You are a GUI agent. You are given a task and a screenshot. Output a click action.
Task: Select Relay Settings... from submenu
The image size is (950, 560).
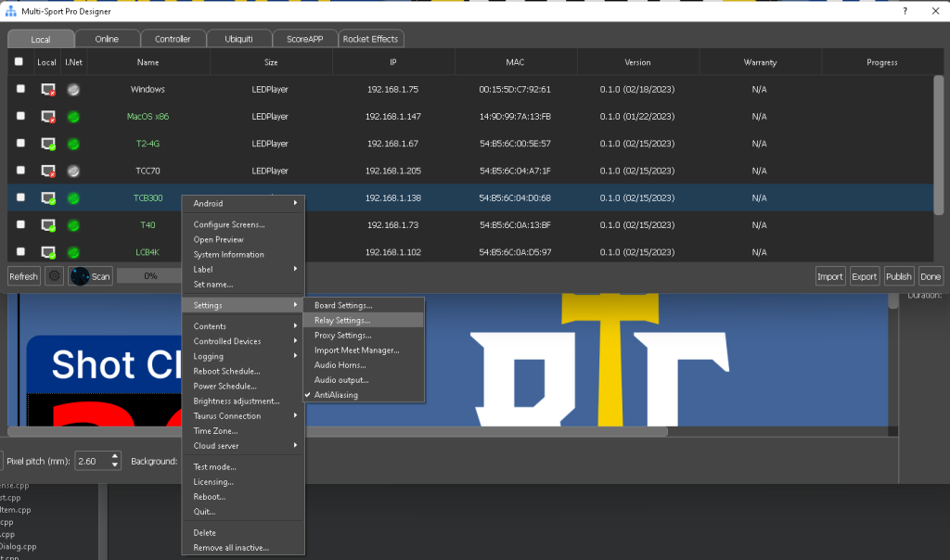click(364, 320)
